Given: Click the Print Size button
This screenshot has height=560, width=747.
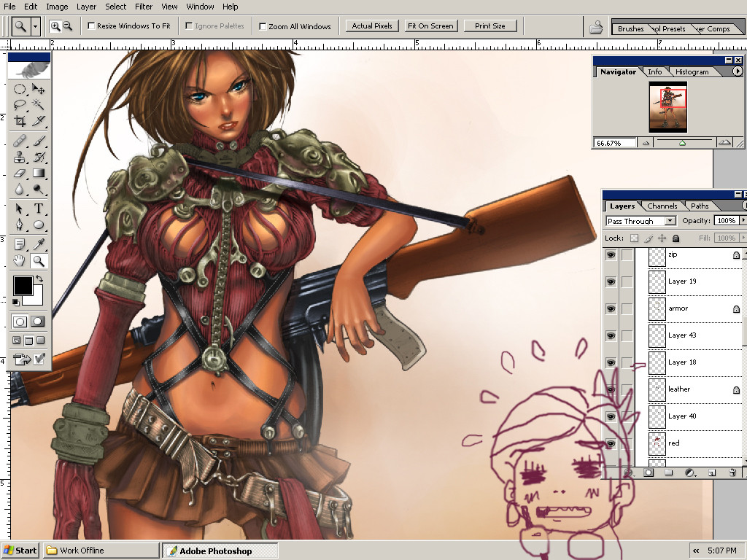Looking at the screenshot, I should pos(489,26).
